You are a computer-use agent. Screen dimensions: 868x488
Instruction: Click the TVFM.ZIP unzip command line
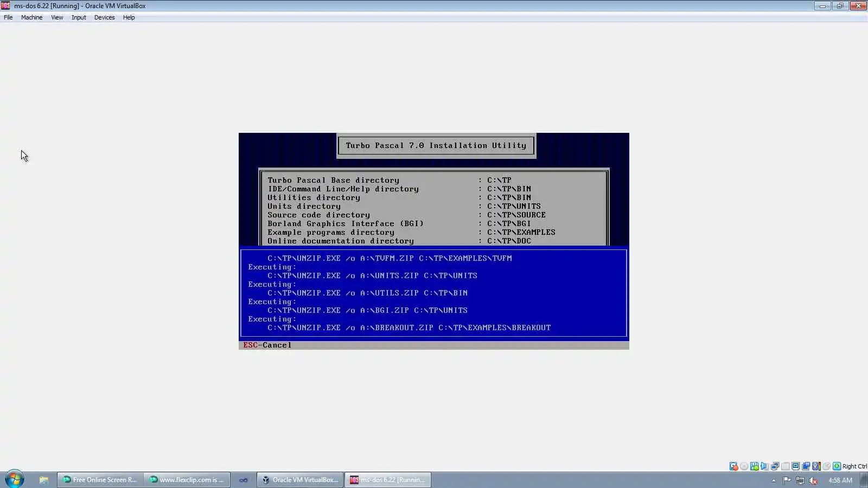tap(390, 259)
